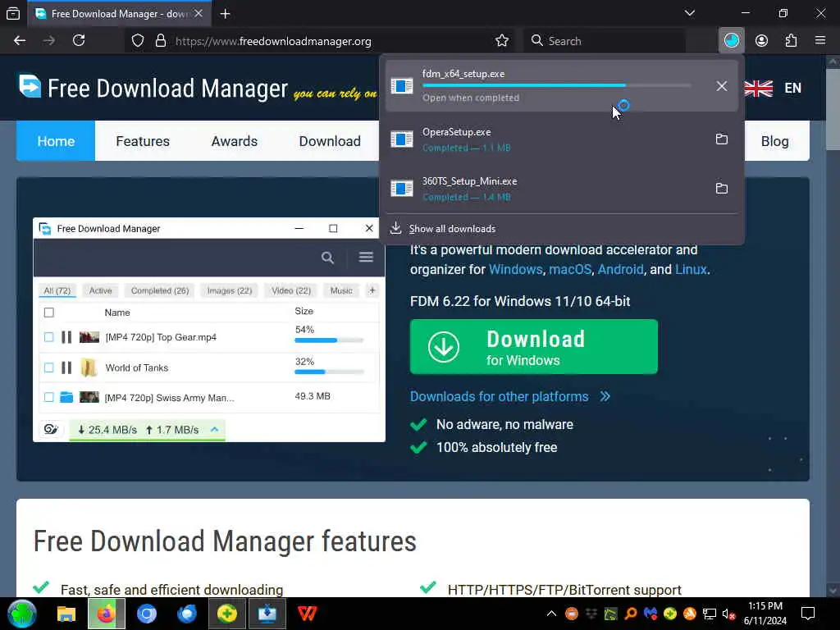Viewport: 840px width, 630px height.
Task: Open the EN language selector
Action: click(x=793, y=89)
